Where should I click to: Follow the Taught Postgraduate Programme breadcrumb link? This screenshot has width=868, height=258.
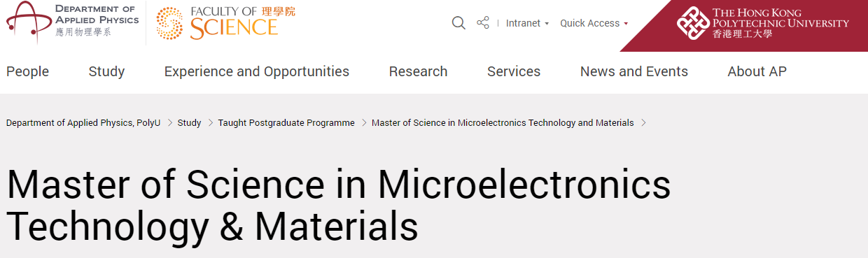tap(286, 123)
